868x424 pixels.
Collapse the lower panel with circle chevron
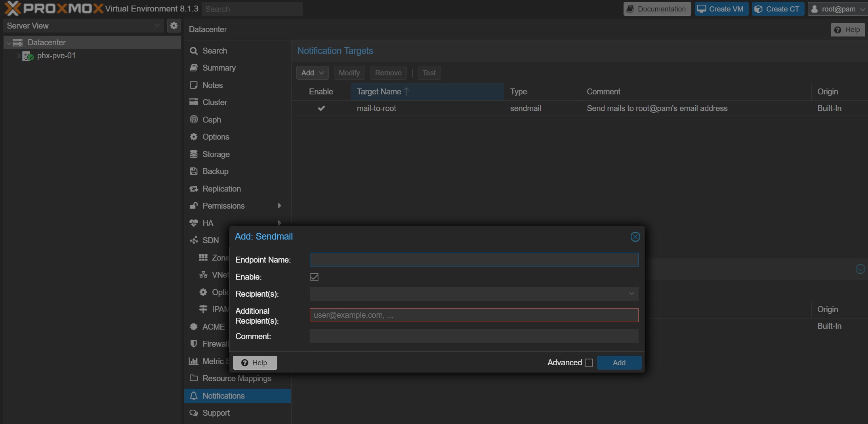coord(860,269)
